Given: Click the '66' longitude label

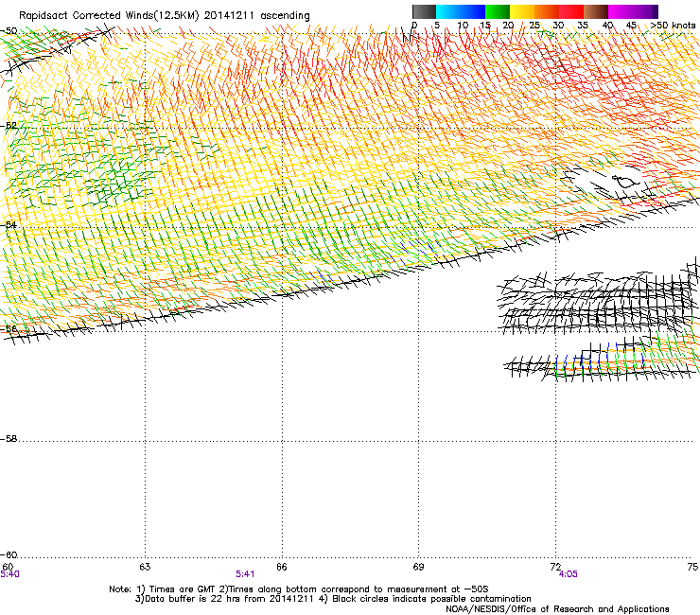Looking at the screenshot, I should pyautogui.click(x=282, y=567).
